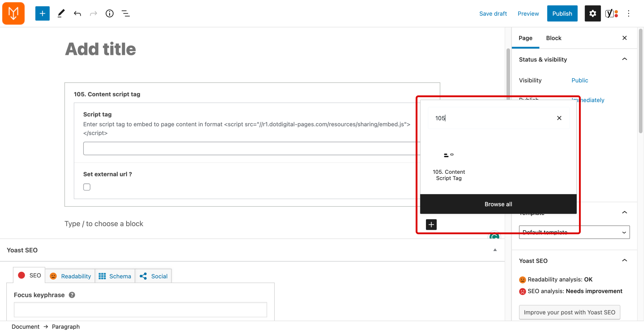644x332 pixels.
Task: Open the three-dot options menu
Action: pos(628,13)
